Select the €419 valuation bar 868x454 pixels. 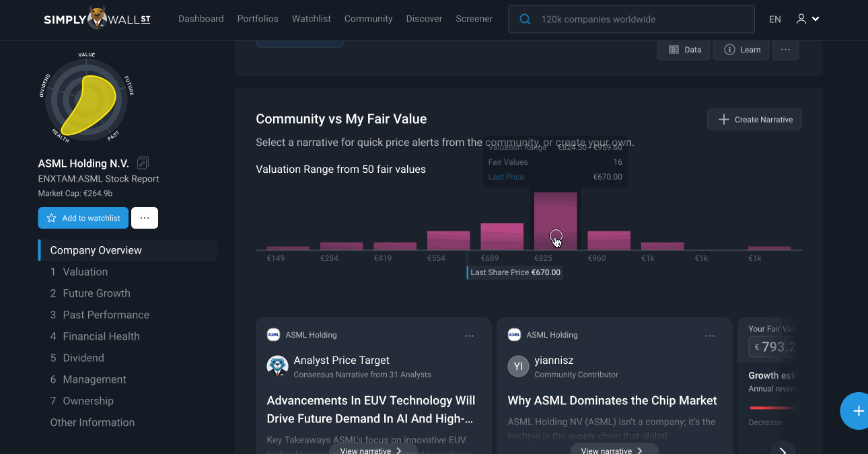click(x=395, y=246)
